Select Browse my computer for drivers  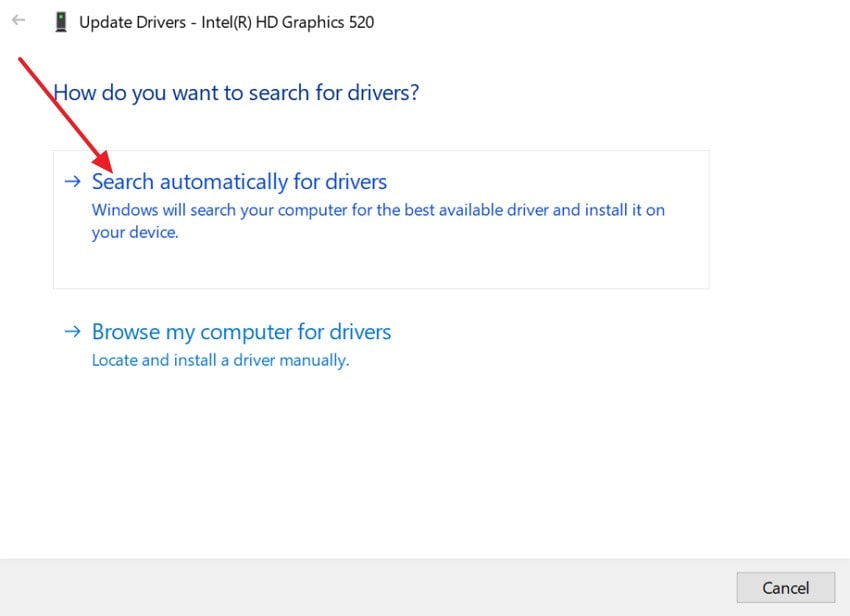(x=241, y=332)
